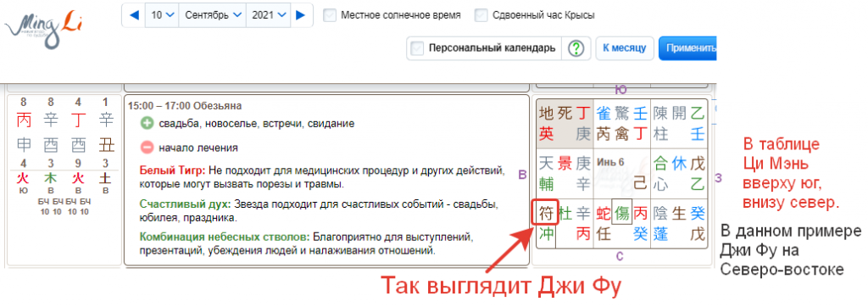Screen dimensions: 868x307
Task: Click the начало лечения text
Action: [x=198, y=148]
